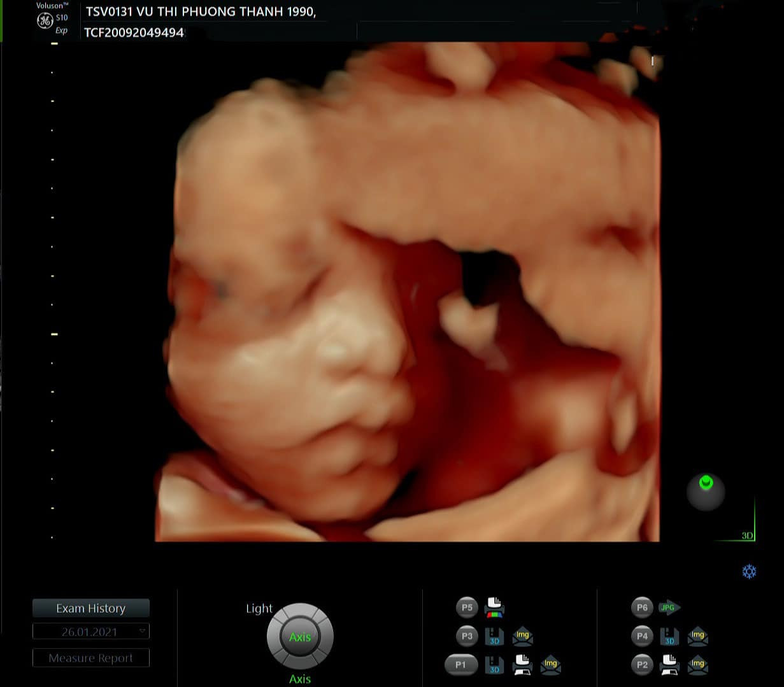Click the patient name header field
Viewport: 784px width, 687px height.
[x=201, y=12]
